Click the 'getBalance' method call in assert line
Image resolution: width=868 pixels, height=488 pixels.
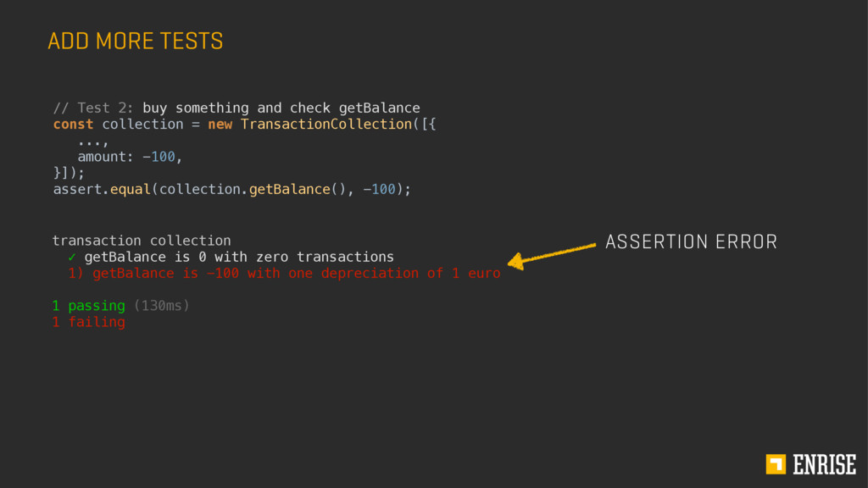pyautogui.click(x=290, y=189)
